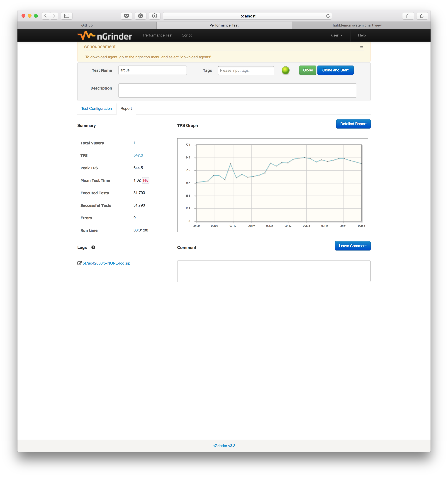Image resolution: width=448 pixels, height=477 pixels.
Task: Click the localhost address bar
Action: click(x=247, y=16)
